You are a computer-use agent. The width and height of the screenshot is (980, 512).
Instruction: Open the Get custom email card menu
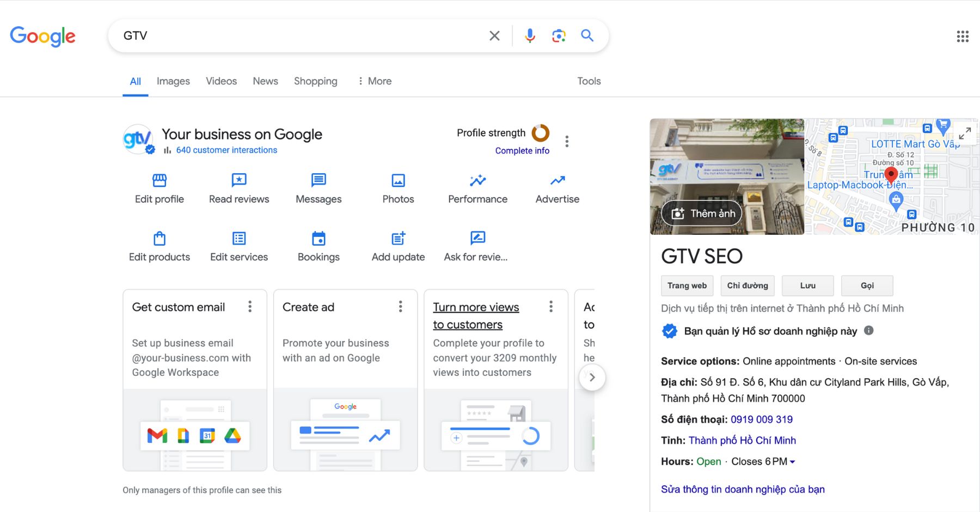point(250,307)
